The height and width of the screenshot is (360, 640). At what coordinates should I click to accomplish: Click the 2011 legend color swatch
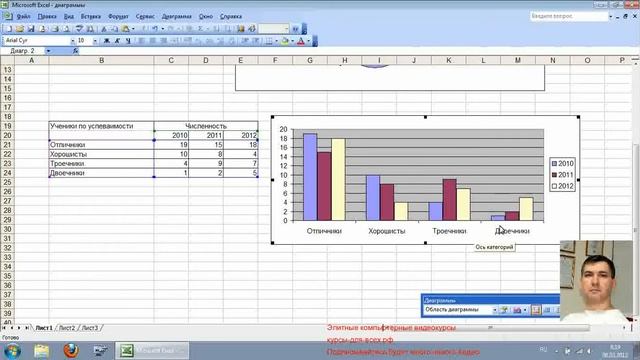click(x=554, y=175)
